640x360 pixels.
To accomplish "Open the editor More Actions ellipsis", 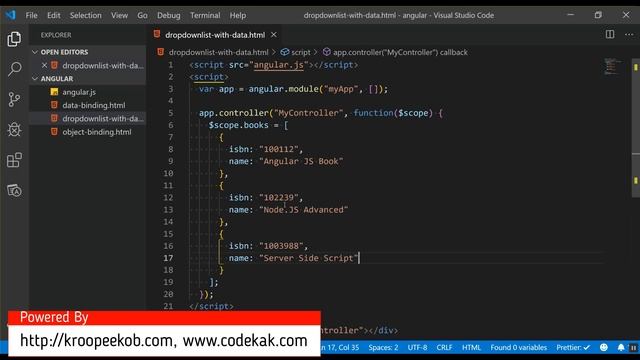I will [629, 35].
